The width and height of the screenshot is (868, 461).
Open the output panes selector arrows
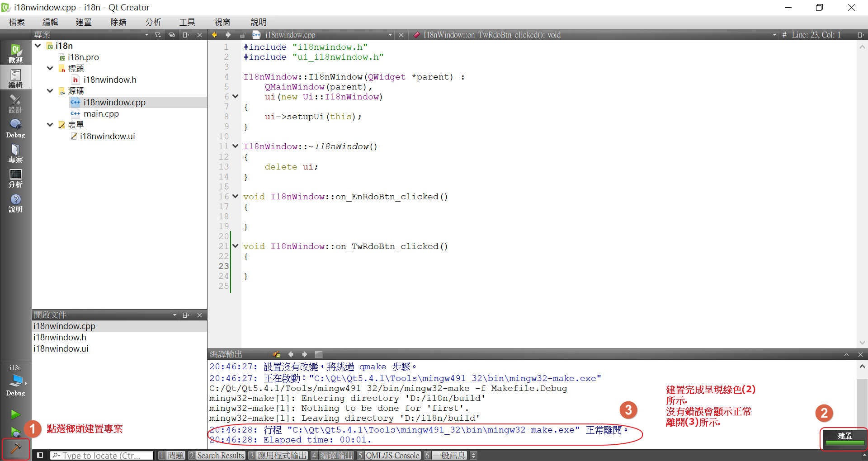tap(474, 456)
